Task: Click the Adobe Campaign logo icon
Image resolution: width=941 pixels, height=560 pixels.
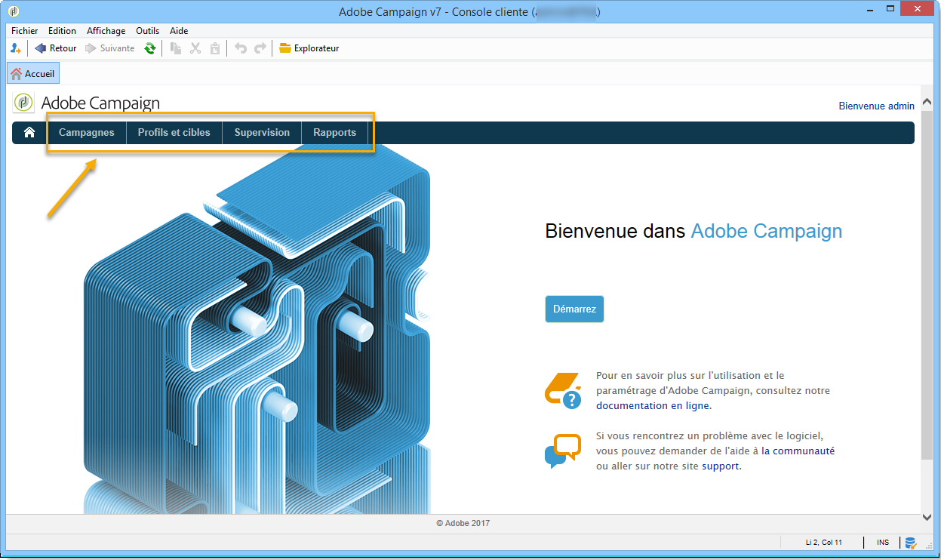Action: tap(24, 103)
